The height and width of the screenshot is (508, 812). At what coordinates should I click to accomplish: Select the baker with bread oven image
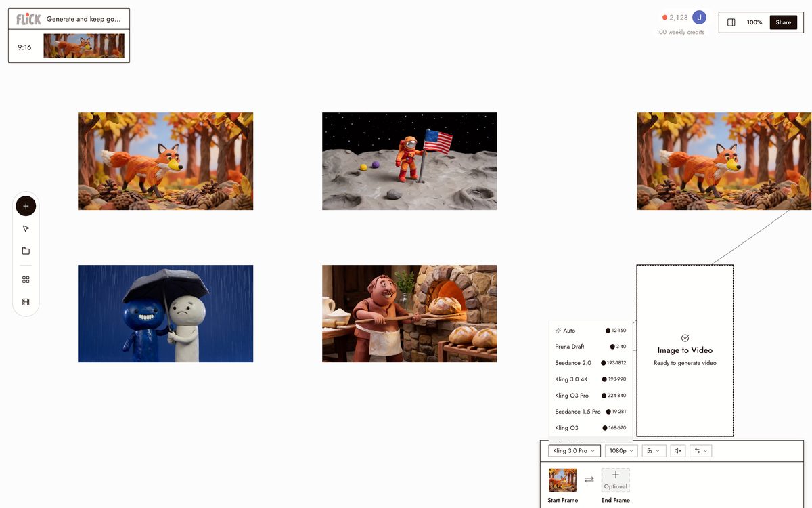pos(409,314)
